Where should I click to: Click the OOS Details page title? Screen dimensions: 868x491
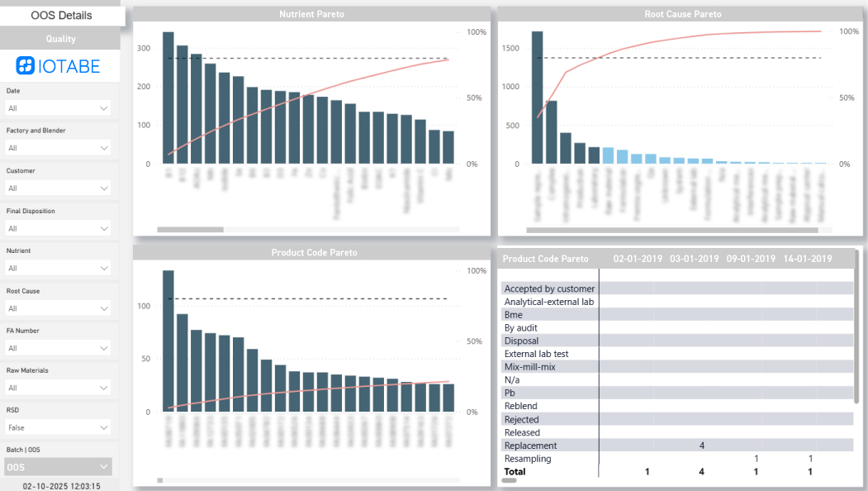click(60, 15)
